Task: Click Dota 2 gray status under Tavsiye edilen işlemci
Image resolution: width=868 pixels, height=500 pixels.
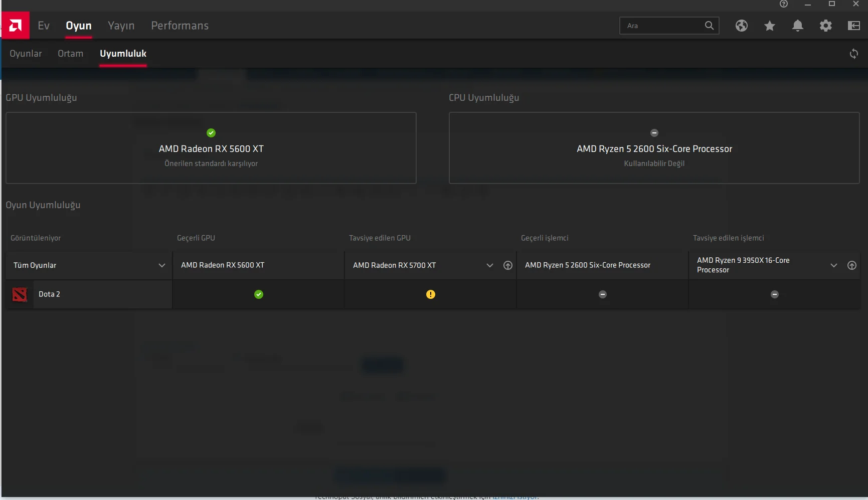Action: click(x=775, y=294)
